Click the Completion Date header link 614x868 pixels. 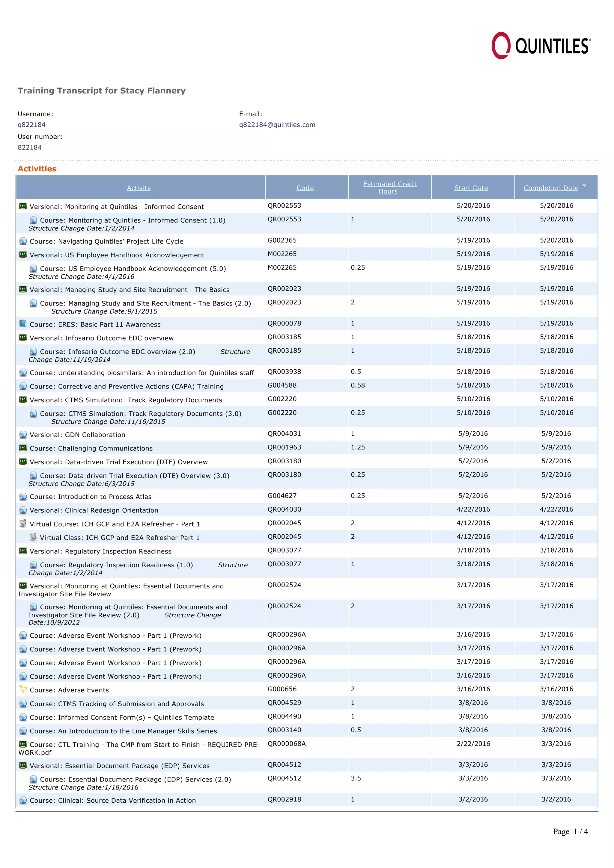pyautogui.click(x=551, y=188)
